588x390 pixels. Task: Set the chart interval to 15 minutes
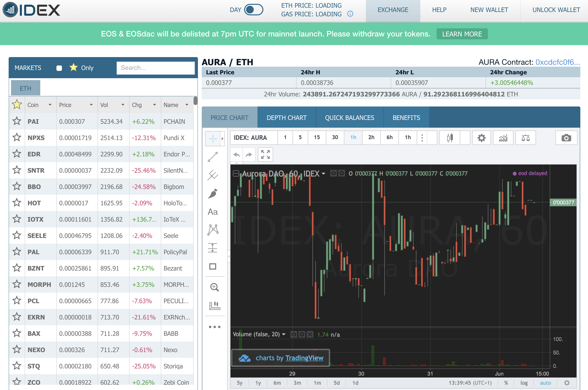[x=317, y=137]
